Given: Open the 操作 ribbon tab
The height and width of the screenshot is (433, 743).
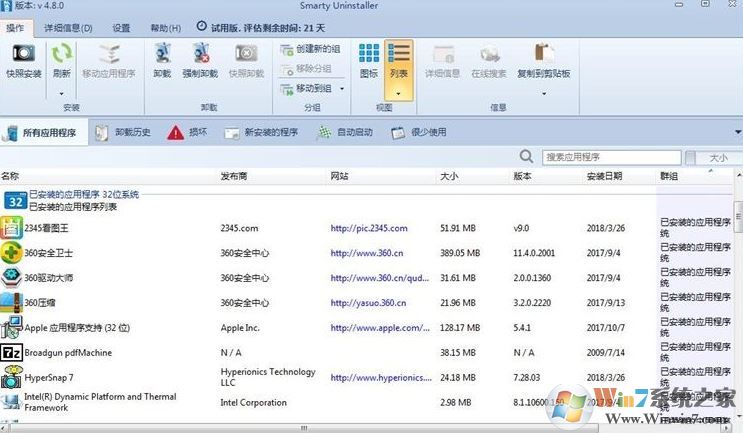Looking at the screenshot, I should [15, 28].
